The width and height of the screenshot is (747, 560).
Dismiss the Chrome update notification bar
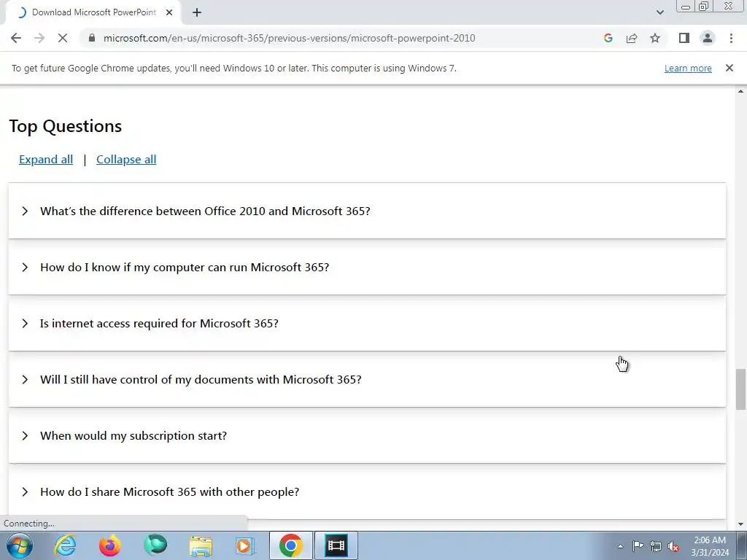729,68
